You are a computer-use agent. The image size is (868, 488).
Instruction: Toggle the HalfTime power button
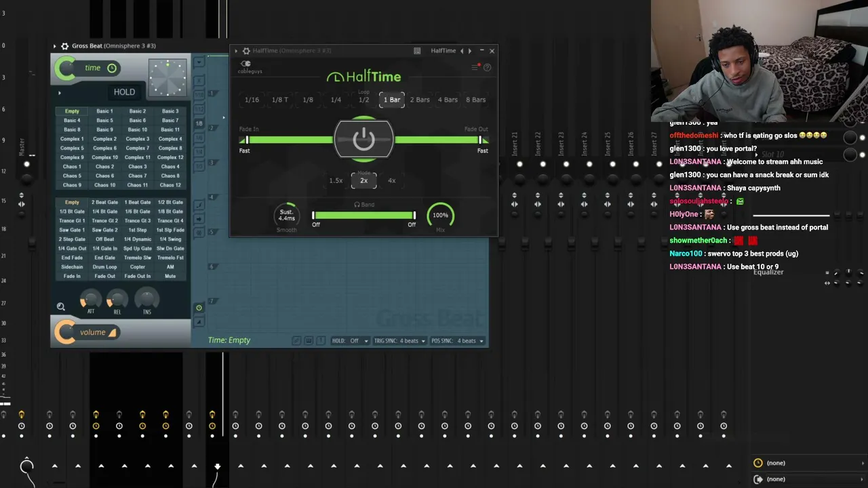coord(363,140)
